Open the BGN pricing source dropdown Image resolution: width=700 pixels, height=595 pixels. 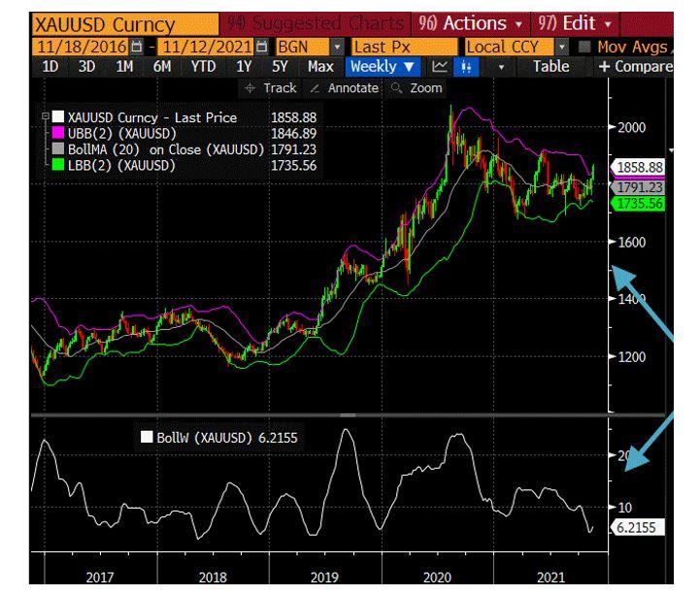[x=337, y=46]
